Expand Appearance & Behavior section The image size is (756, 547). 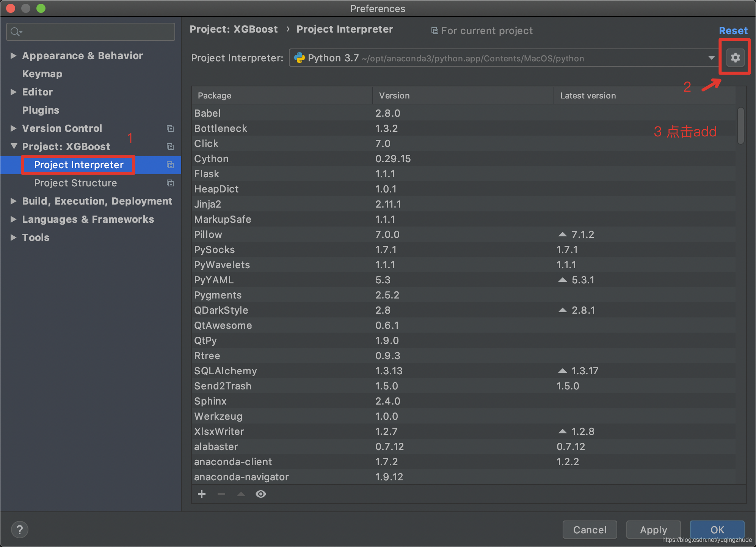click(13, 56)
